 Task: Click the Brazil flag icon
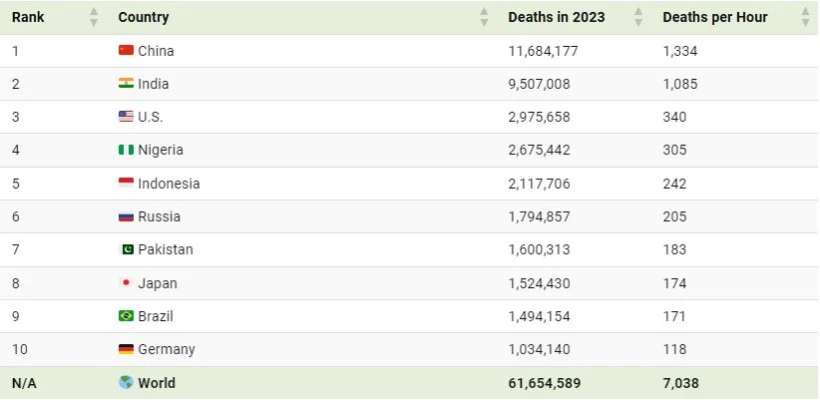pos(126,316)
